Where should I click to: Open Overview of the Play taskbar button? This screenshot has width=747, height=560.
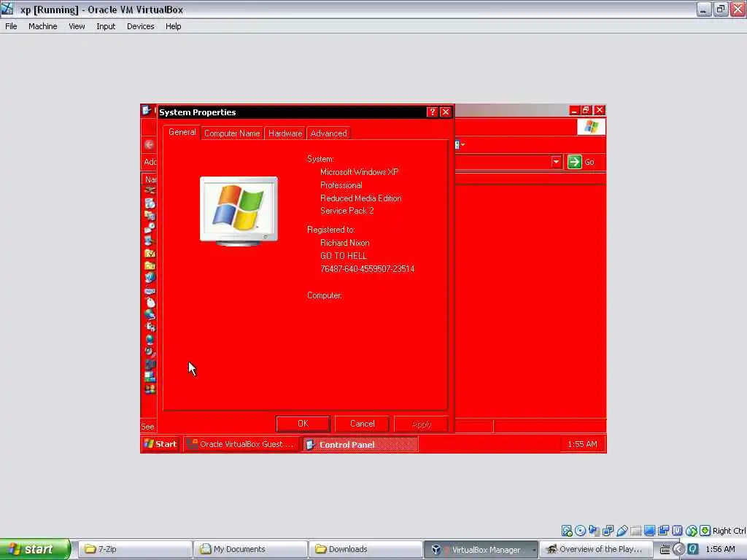click(x=596, y=550)
